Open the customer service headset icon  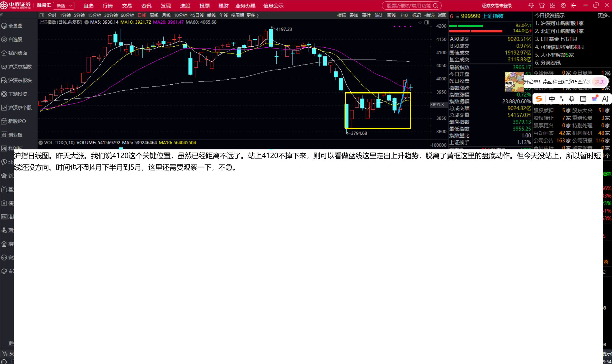[531, 5]
